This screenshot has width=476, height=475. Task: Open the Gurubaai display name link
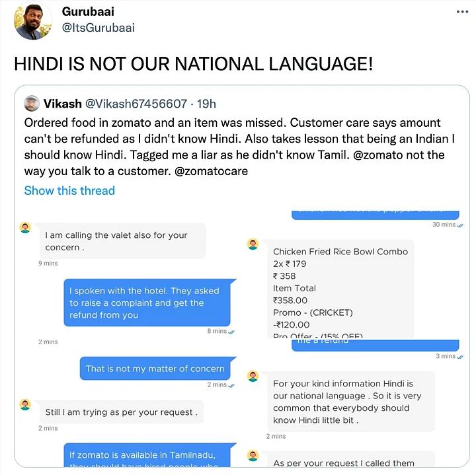tap(88, 12)
